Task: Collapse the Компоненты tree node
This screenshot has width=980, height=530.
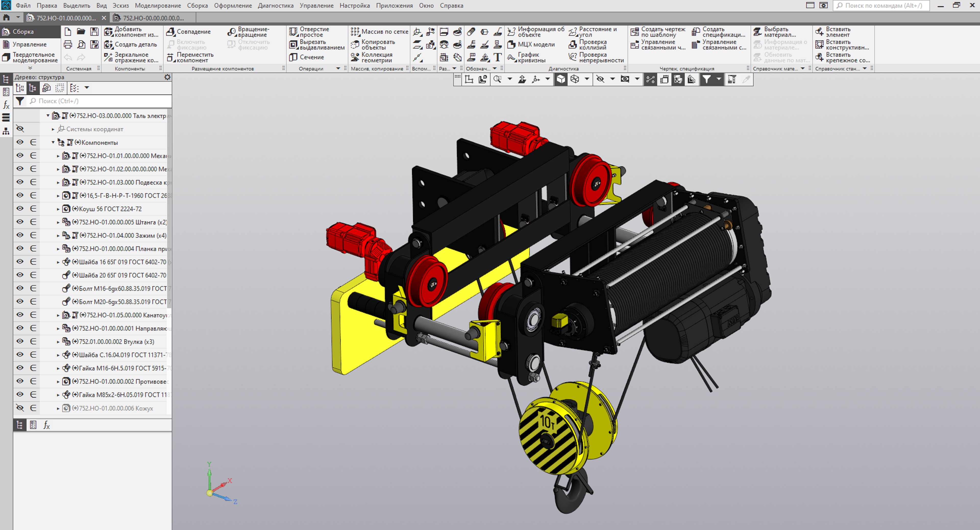Action: 53,142
